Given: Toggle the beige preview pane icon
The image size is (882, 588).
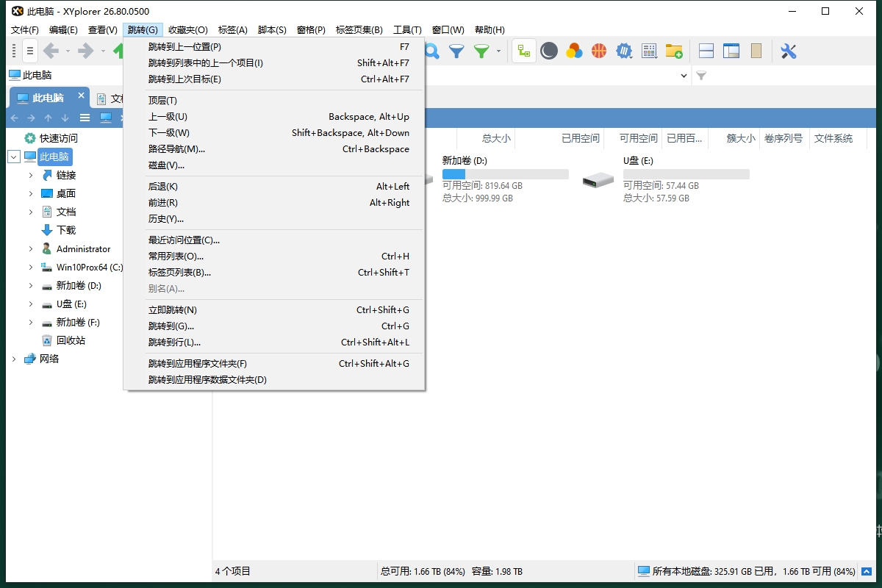Looking at the screenshot, I should 756,51.
